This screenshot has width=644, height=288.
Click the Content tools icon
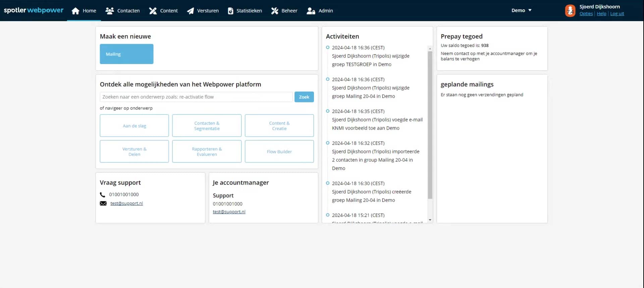coord(153,11)
